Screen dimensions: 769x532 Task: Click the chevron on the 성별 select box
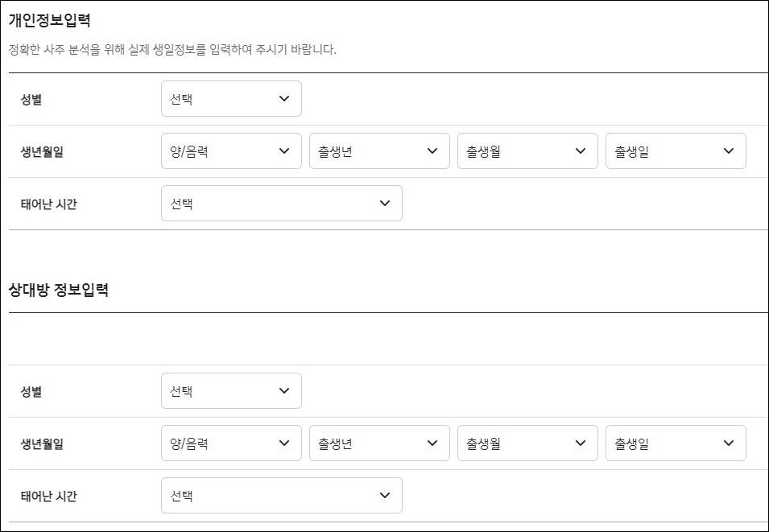coord(283,98)
